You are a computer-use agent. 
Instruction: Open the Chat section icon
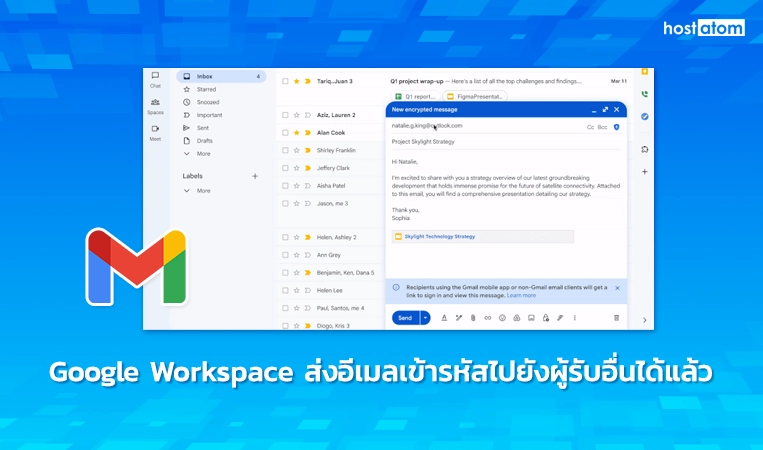pyautogui.click(x=155, y=76)
